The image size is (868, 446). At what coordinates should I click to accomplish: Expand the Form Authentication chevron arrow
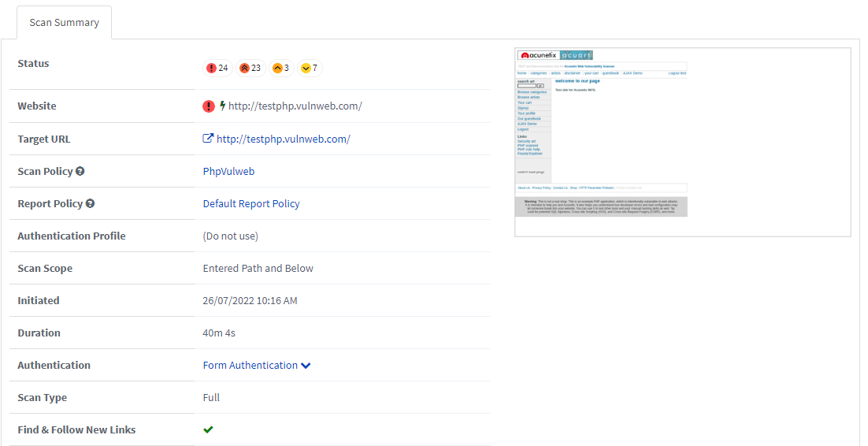click(306, 366)
